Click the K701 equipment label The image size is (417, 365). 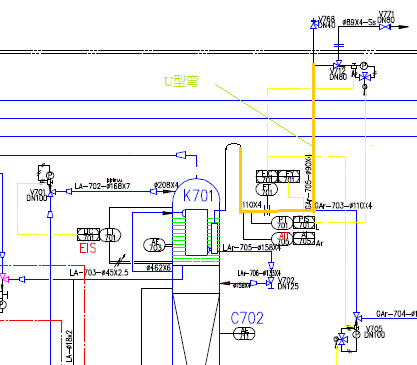click(x=198, y=196)
